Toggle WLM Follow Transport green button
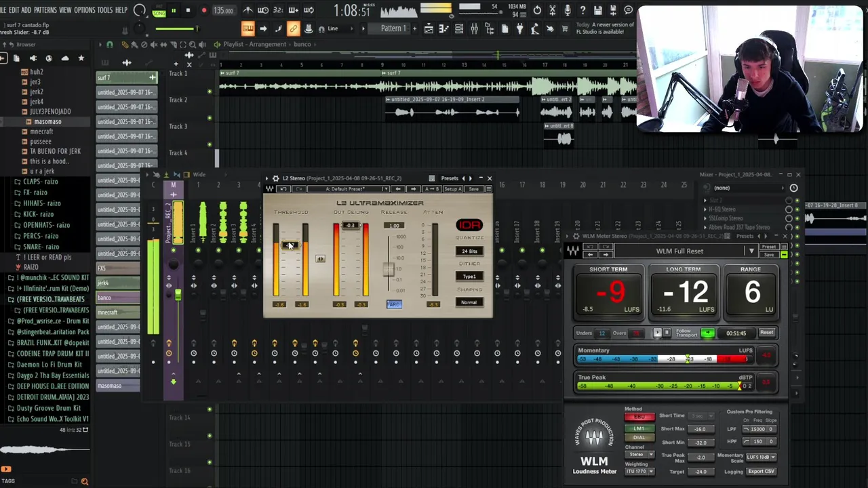The width and height of the screenshot is (868, 488). click(707, 333)
